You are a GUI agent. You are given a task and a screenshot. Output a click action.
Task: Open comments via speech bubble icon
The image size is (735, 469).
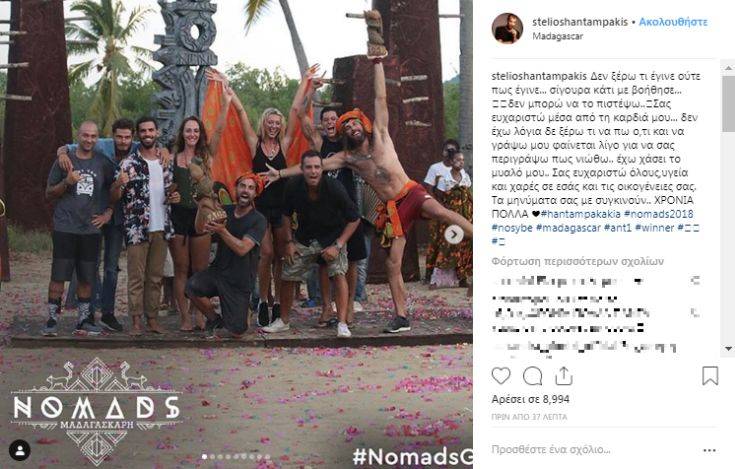tap(532, 376)
